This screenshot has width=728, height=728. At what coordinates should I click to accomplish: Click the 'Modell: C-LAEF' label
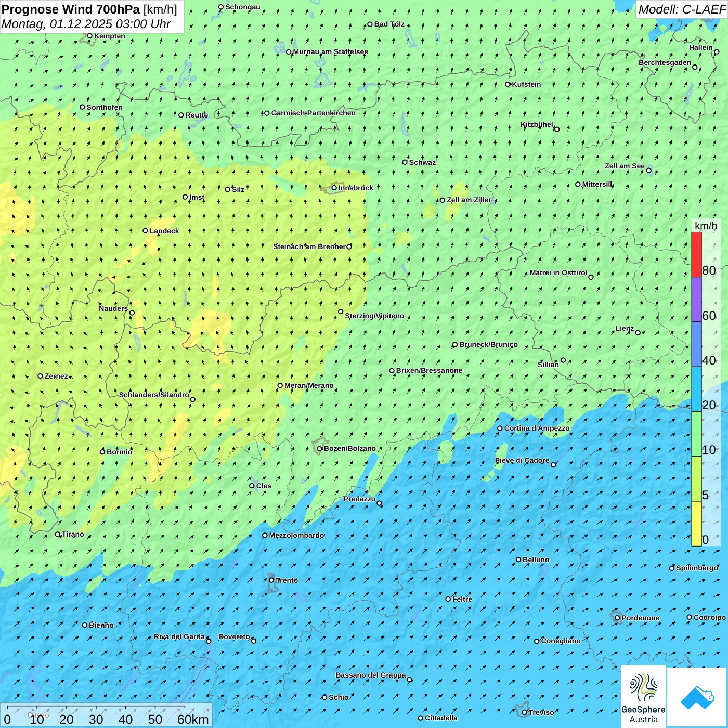[x=681, y=9]
